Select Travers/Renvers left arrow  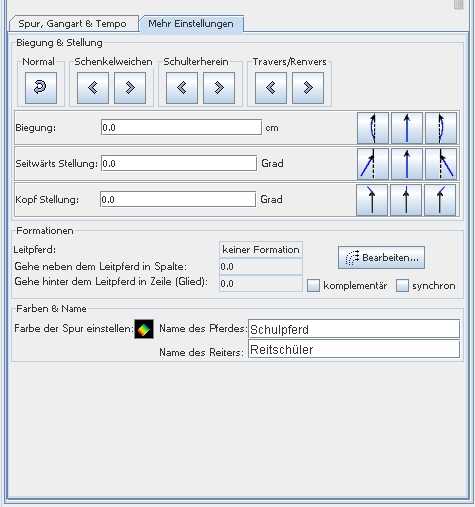click(271, 88)
